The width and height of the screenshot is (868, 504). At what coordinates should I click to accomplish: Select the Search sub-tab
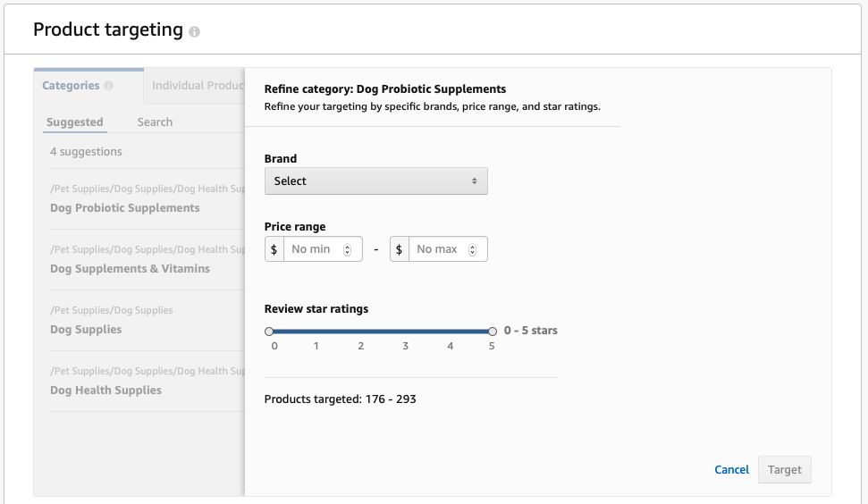coord(155,122)
